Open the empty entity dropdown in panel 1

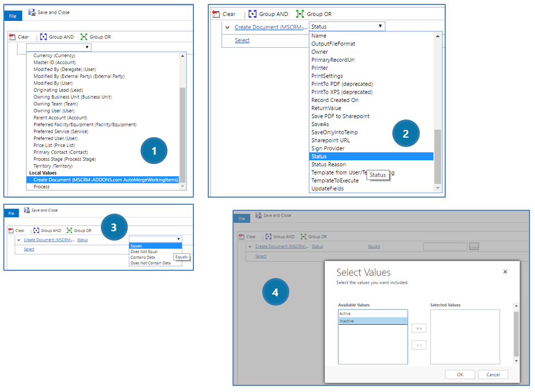tap(59, 47)
